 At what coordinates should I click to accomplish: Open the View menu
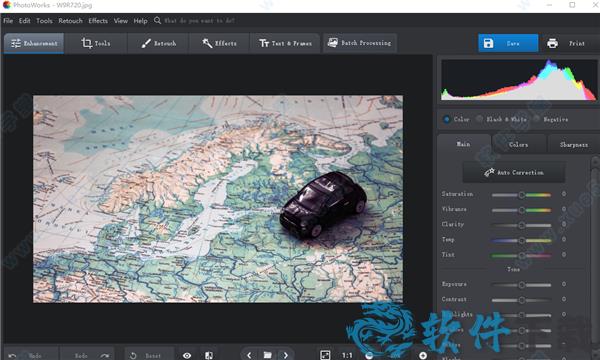(121, 21)
